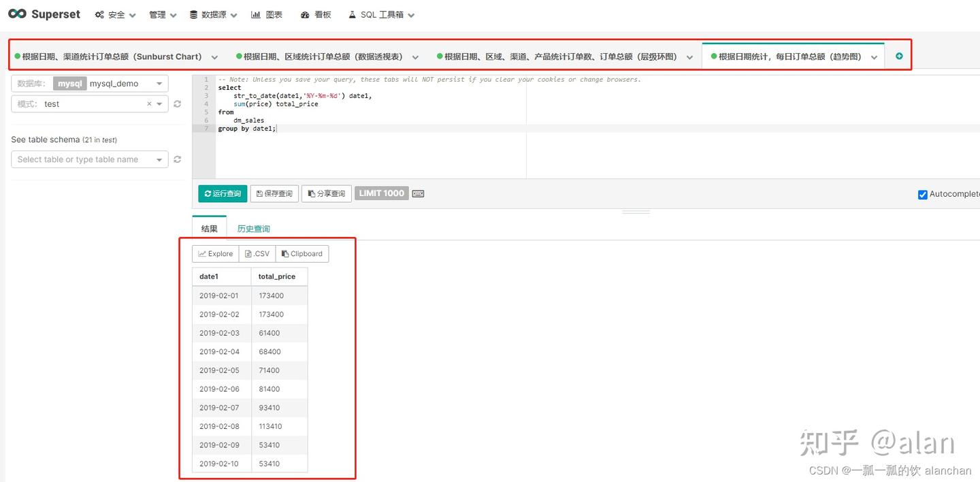Click the green new-tab plus toggle
This screenshot has width=980, height=482.
(898, 57)
